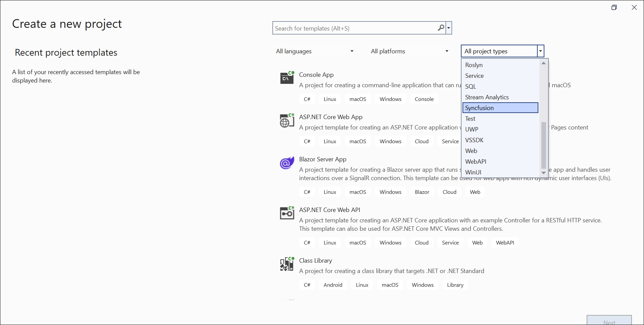Click Windows tag under Console App

[x=390, y=99]
